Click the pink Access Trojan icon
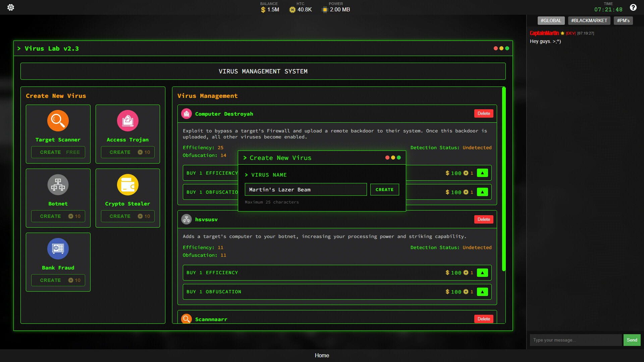 127,121
